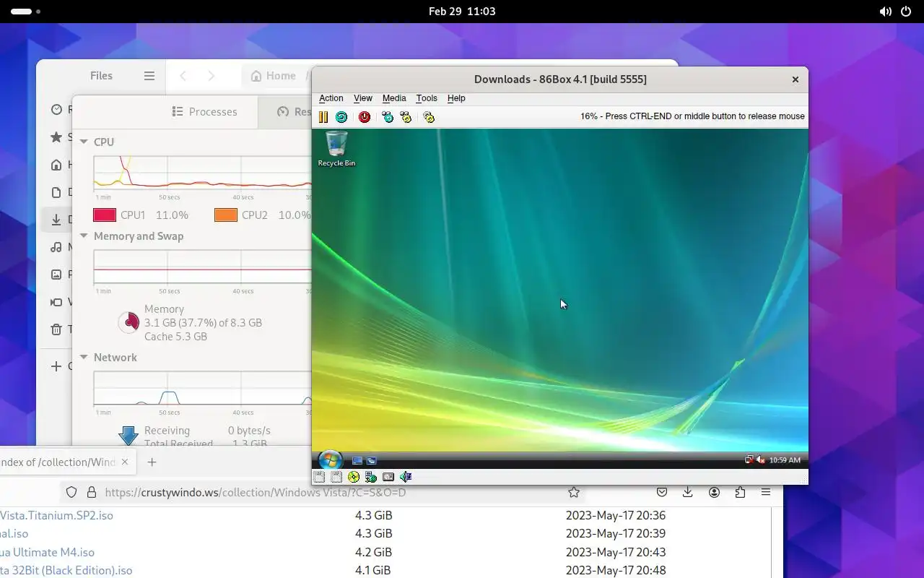This screenshot has width=924, height=578.
Task: Switch to Processes tab in System Monitor
Action: tap(205, 112)
